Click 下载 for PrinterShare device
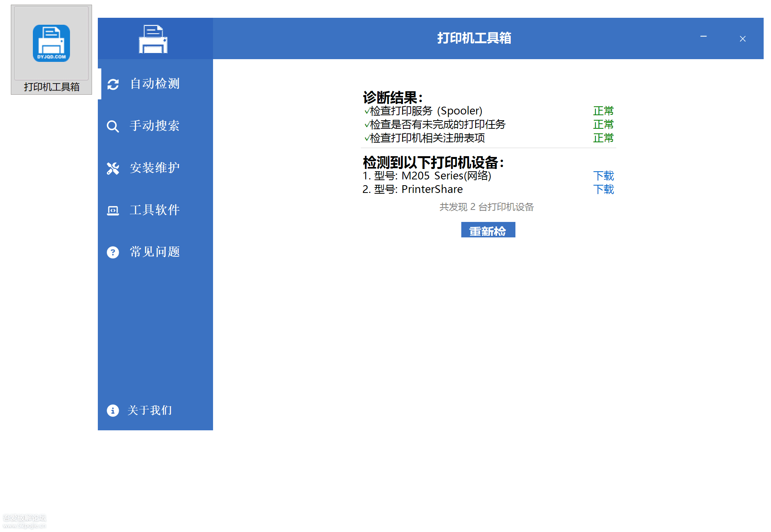The width and height of the screenshot is (771, 532). point(604,190)
